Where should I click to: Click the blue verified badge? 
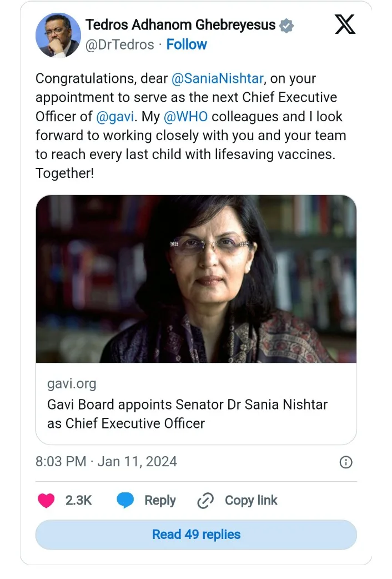pyautogui.click(x=287, y=25)
